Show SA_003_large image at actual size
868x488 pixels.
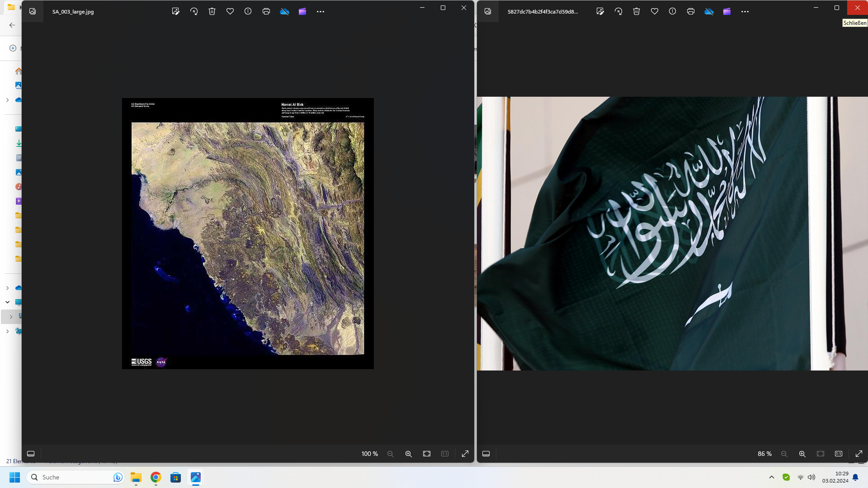445,454
